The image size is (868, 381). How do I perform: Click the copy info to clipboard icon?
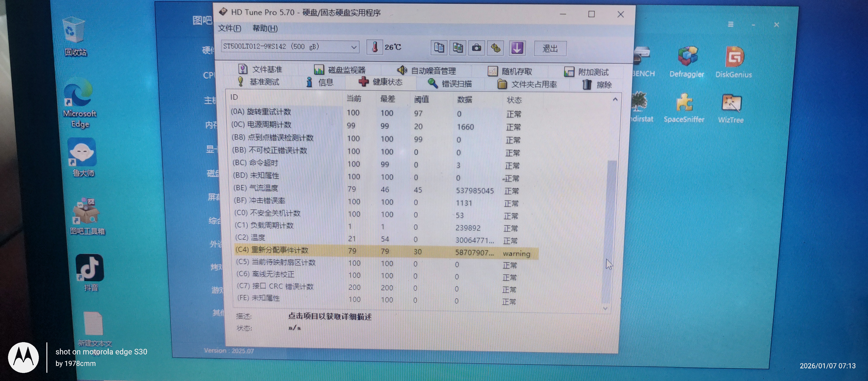coord(439,48)
